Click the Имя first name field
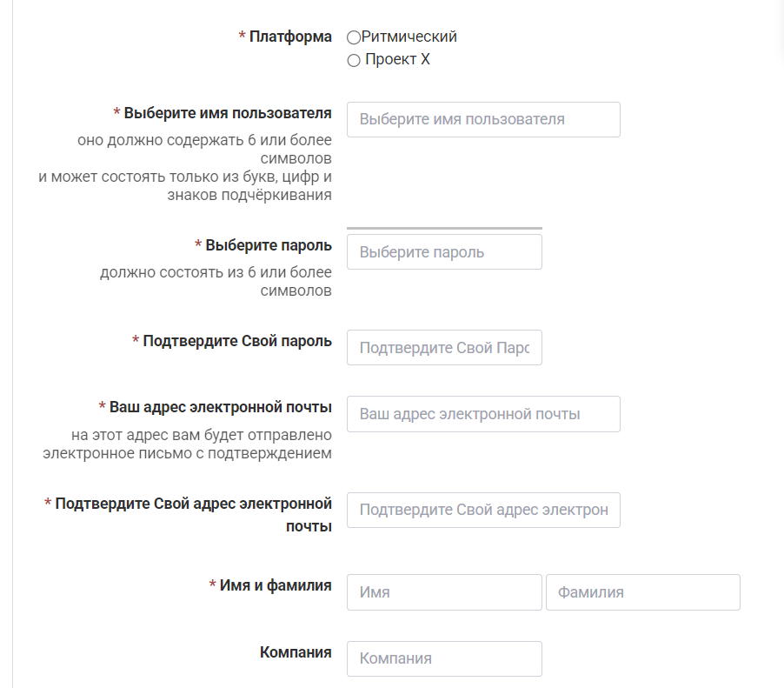784x688 pixels. tap(444, 592)
